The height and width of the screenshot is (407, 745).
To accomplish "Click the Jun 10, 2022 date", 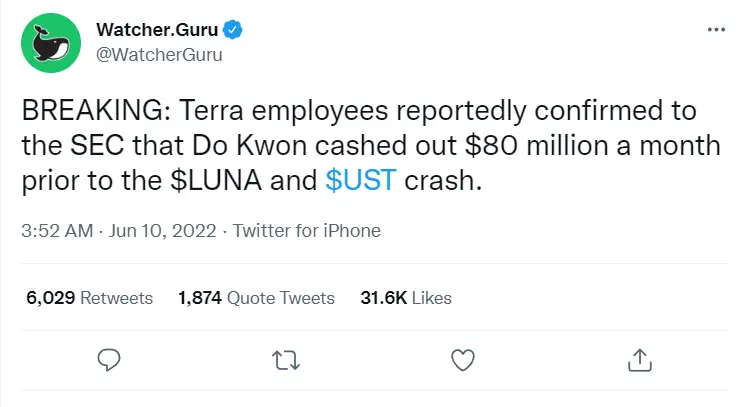I will point(162,231).
